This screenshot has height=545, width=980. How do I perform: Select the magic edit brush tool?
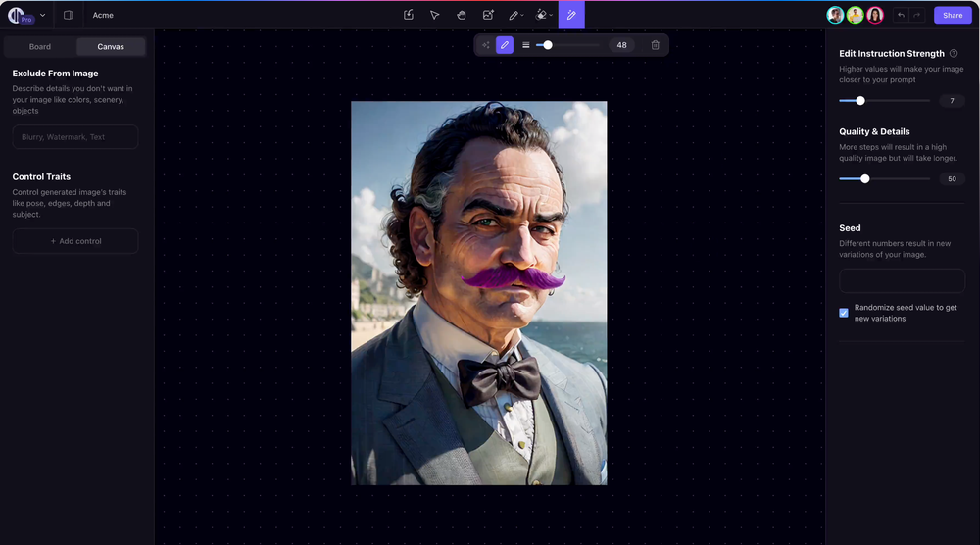point(571,15)
